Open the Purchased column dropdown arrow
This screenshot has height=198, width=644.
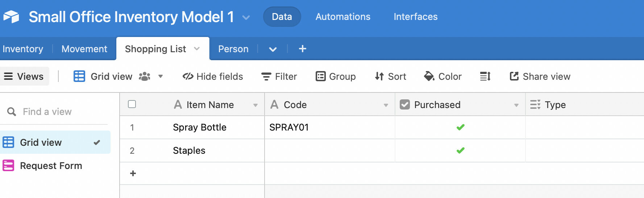(x=516, y=105)
